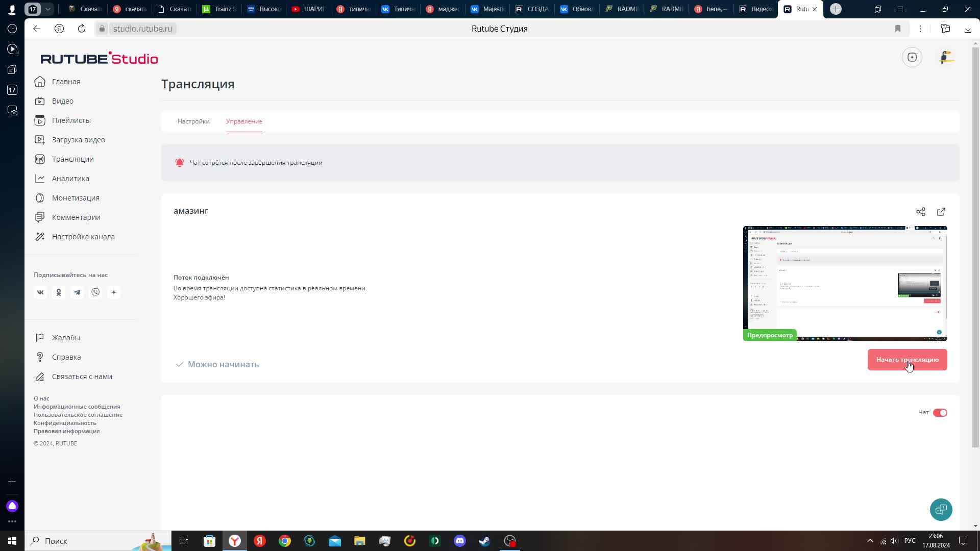Open stream in new window icon
Viewport: 980px width, 551px height.
pyautogui.click(x=941, y=212)
